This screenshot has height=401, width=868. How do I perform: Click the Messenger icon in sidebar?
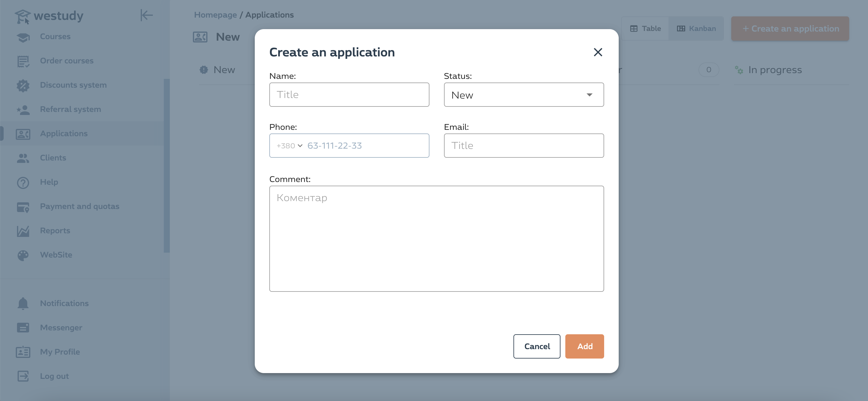(x=23, y=327)
